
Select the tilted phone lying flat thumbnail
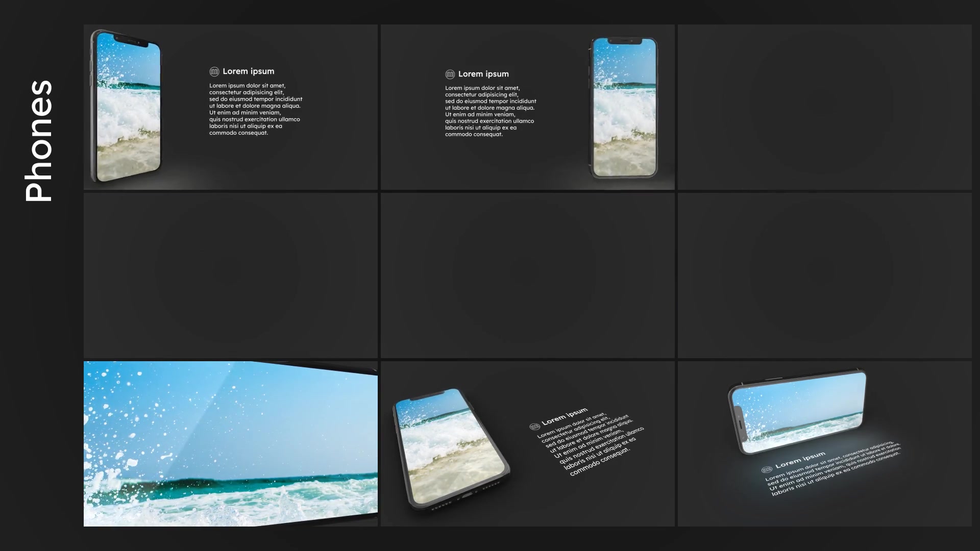(x=528, y=444)
